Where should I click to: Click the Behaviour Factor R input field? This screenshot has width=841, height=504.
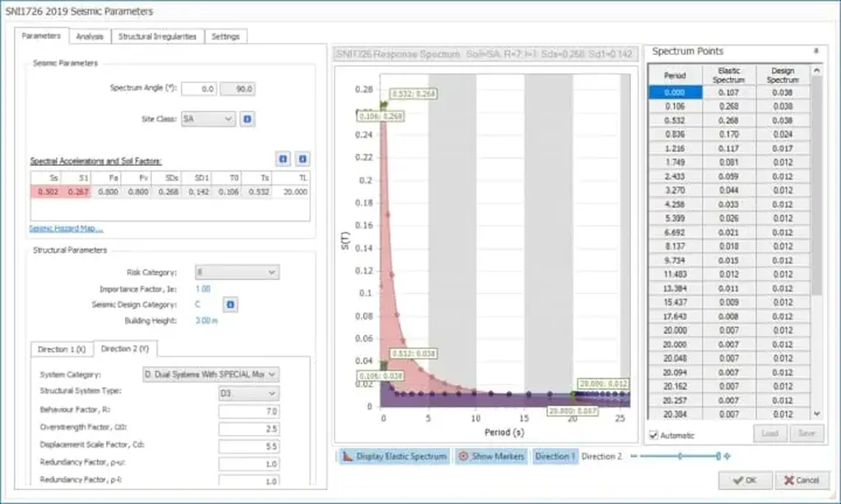point(249,410)
